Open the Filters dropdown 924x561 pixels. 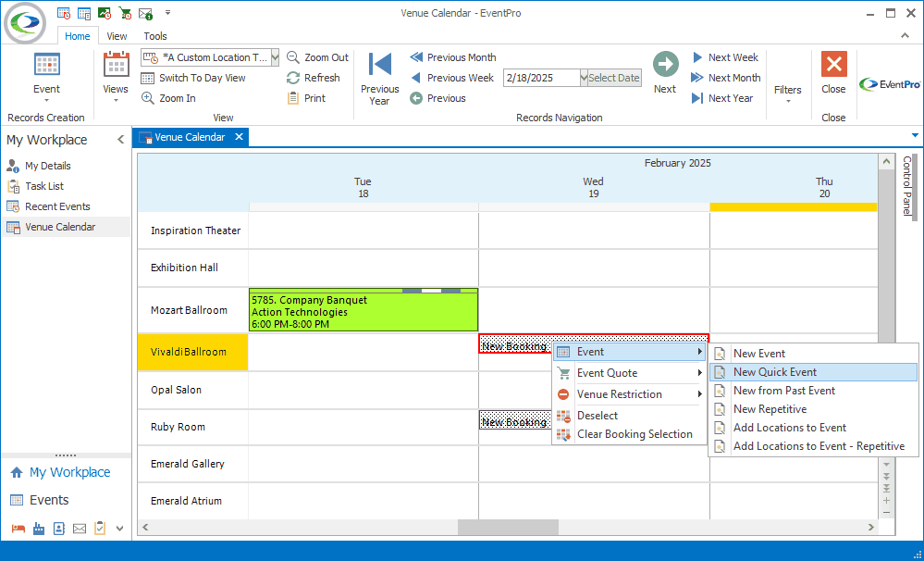coord(788,94)
